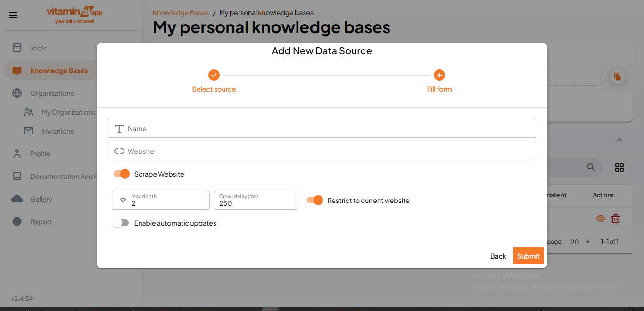Submit the new data source form
Viewport: 644px width, 311px height.
(x=528, y=256)
